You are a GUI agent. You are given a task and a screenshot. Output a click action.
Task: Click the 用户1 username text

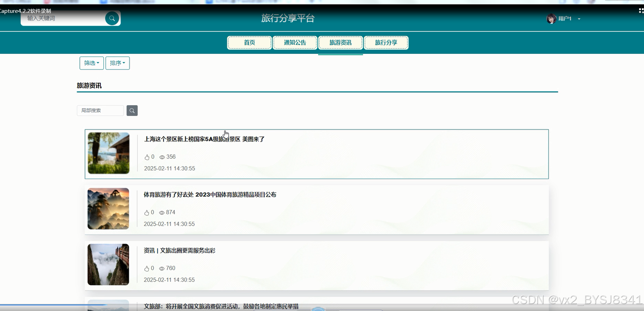pos(565,19)
